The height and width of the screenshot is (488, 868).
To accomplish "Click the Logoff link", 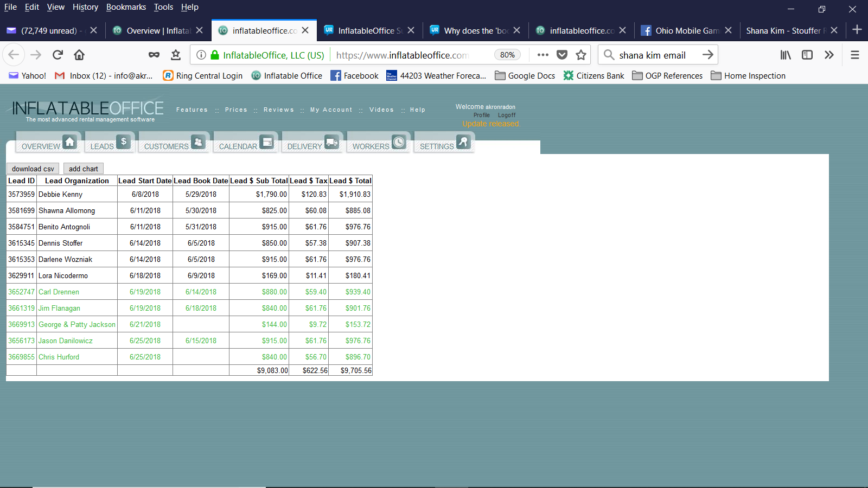I will (x=507, y=115).
